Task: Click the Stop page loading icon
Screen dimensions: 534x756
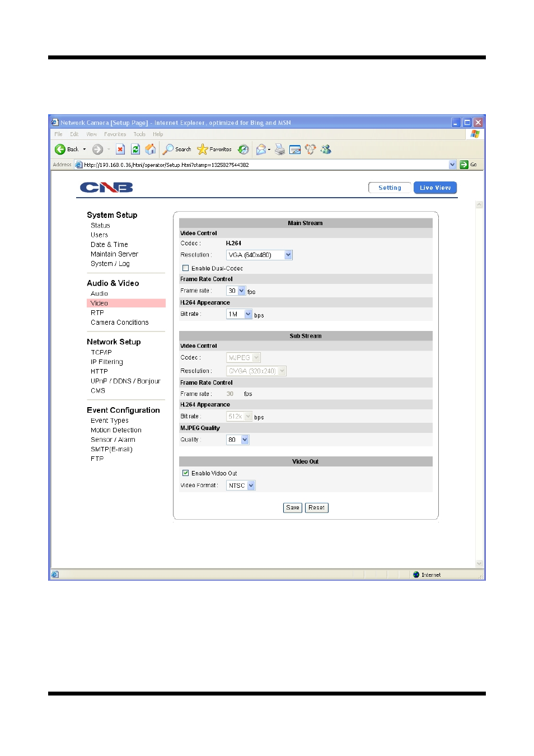Action: point(120,150)
